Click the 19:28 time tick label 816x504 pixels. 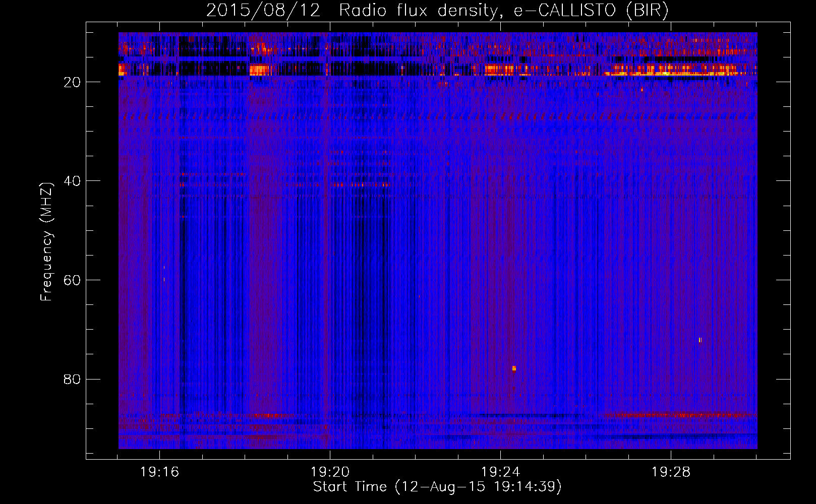pos(671,472)
